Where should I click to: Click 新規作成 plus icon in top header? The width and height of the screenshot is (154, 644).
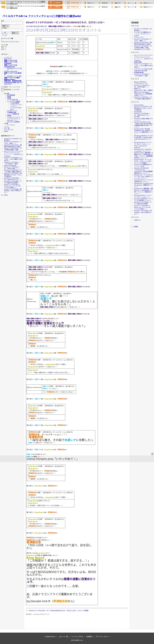tap(103, 3)
